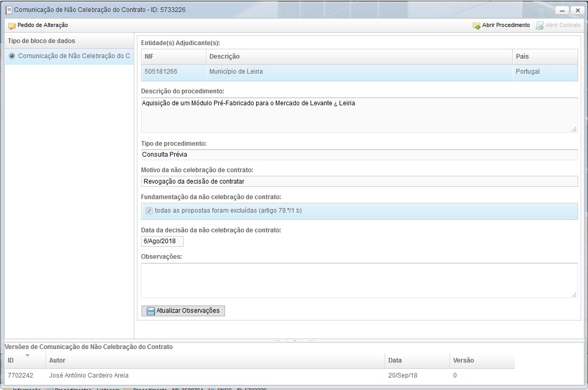Collapse the versions panel using splitter arrow
The width and height of the screenshot is (588, 390).
(x=294, y=341)
